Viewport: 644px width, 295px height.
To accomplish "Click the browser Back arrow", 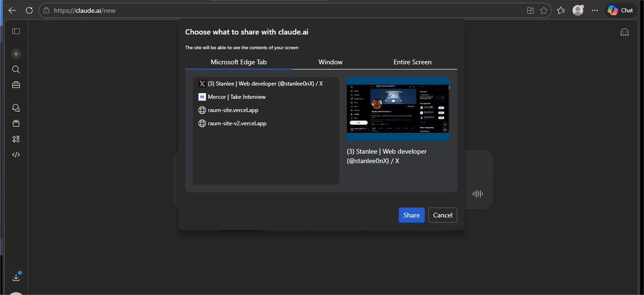I will 12,10.
